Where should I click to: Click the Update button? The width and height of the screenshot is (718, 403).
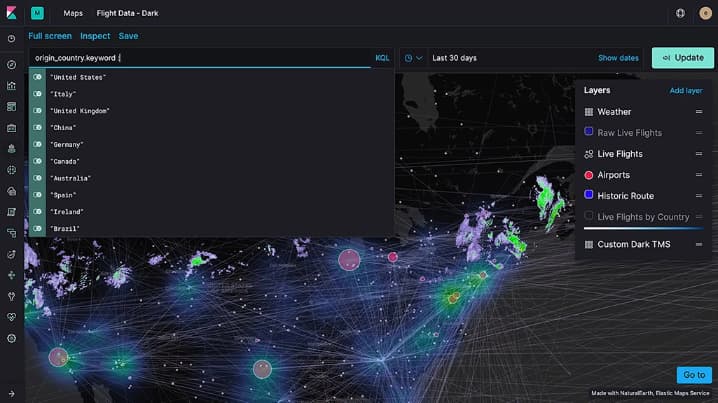(682, 58)
